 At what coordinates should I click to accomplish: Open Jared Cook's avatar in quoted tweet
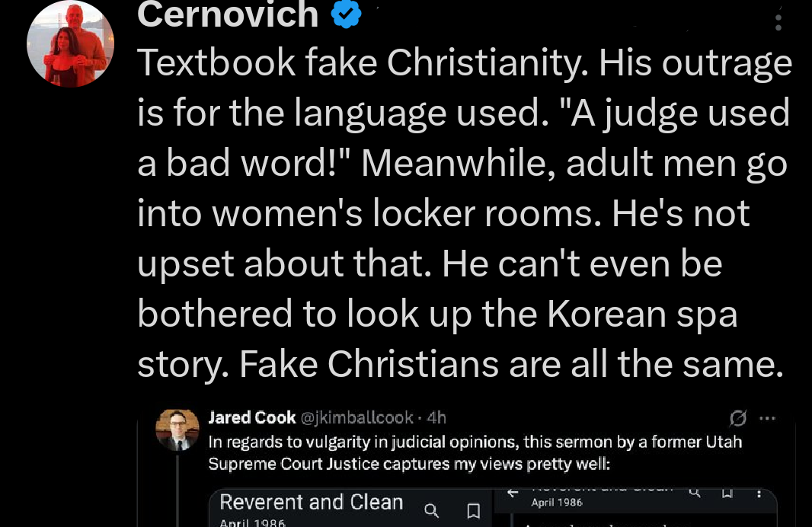[x=177, y=430]
